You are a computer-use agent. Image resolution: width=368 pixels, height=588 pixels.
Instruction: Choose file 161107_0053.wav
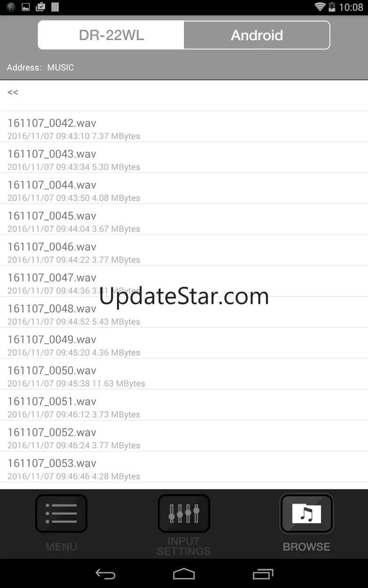pos(184,467)
